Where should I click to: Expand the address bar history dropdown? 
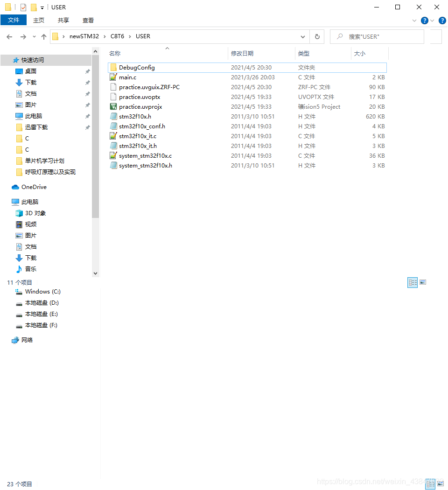point(303,37)
